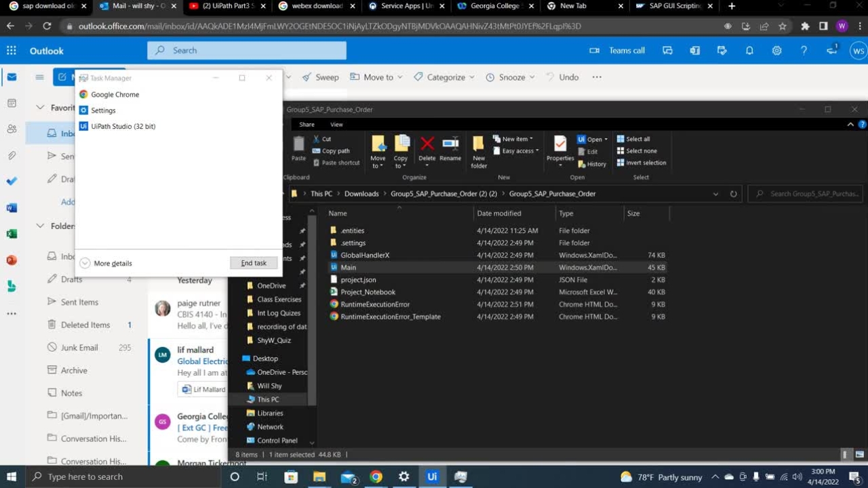
Task: Launch PowerPoint from Outlook's left rail
Action: point(12,260)
